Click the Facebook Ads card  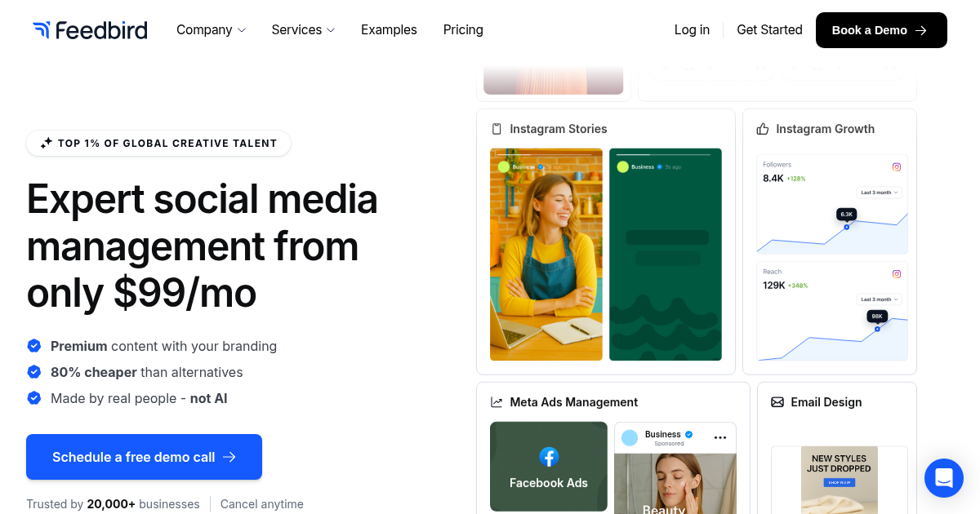(x=549, y=467)
